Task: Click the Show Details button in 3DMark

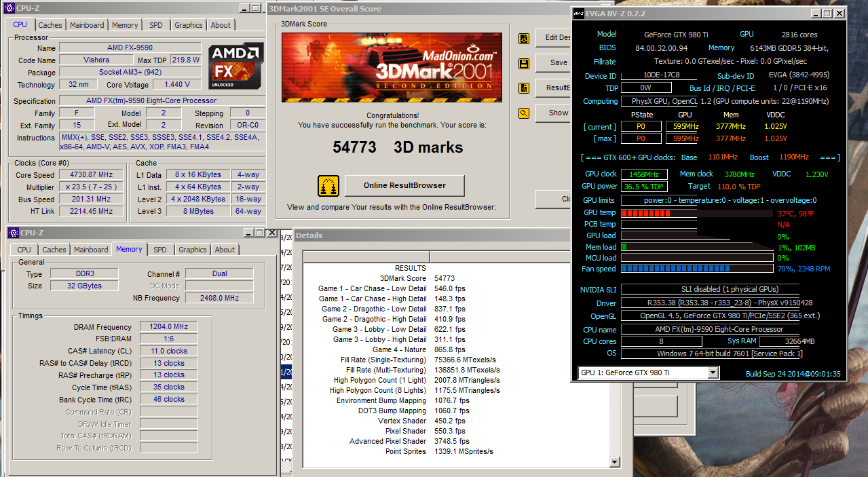Action: pyautogui.click(x=553, y=113)
